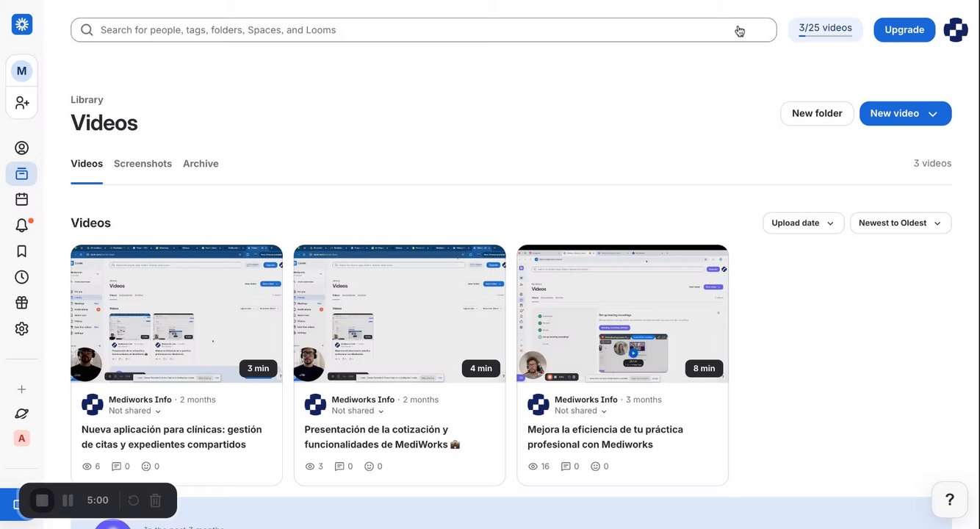
Task: Open the Upload date sort dropdown
Action: click(803, 223)
